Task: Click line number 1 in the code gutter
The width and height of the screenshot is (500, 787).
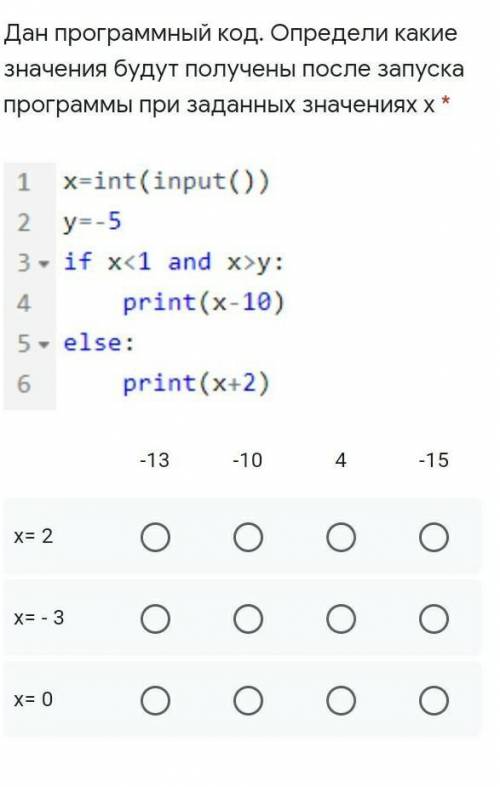Action: (x=23, y=182)
